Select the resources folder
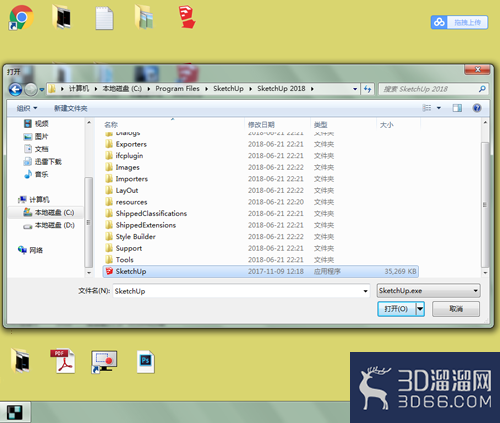Image resolution: width=500 pixels, height=423 pixels. [261, 202]
